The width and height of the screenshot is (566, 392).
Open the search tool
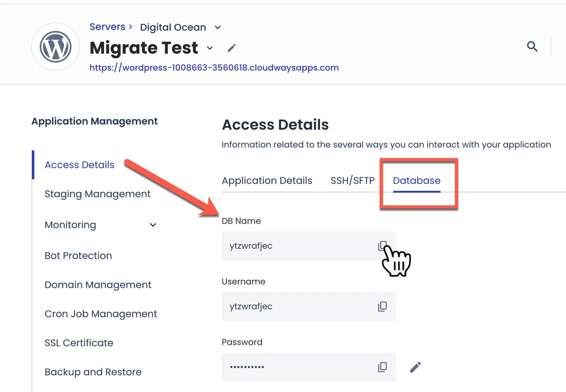[532, 47]
